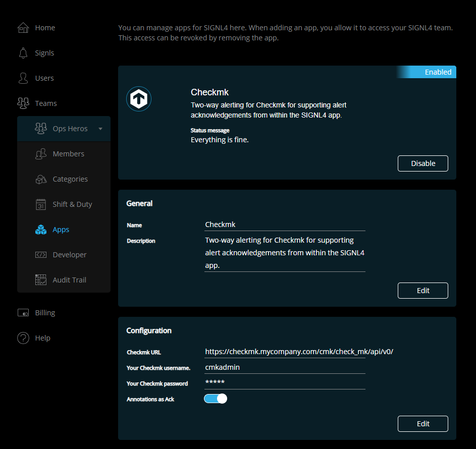Open the Help menu item
Image resolution: width=476 pixels, height=449 pixels.
click(42, 338)
